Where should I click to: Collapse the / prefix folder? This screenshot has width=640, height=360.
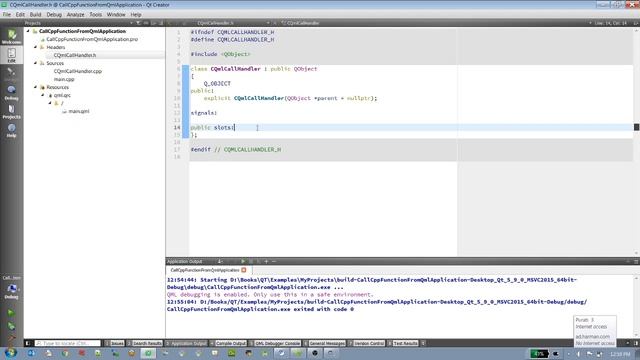coord(50,103)
